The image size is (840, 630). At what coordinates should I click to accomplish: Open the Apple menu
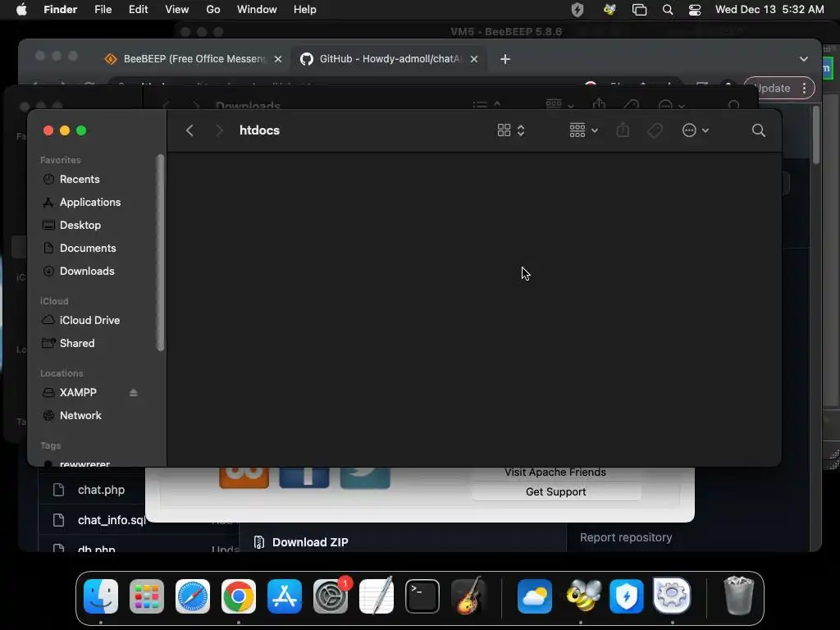point(21,10)
